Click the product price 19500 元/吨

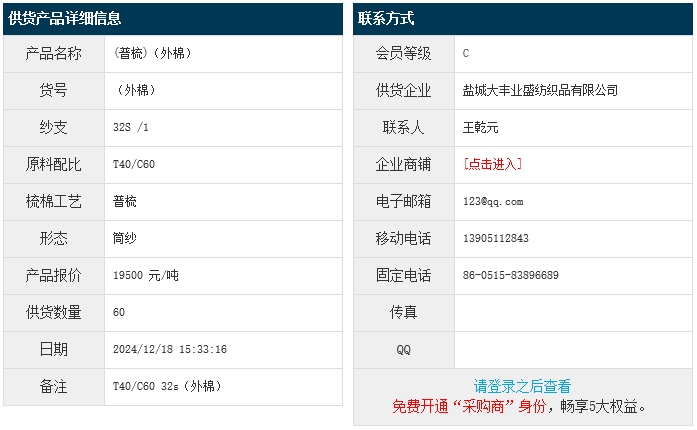click(x=146, y=275)
